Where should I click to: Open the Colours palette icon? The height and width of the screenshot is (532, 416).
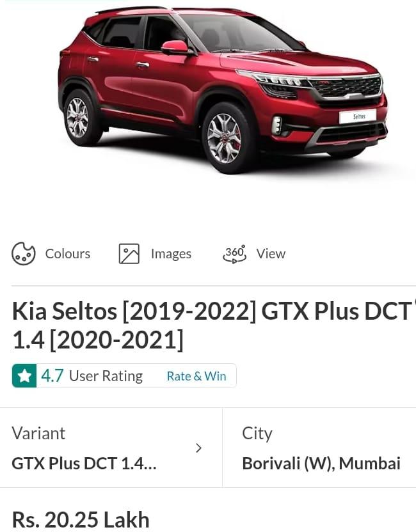pos(24,254)
